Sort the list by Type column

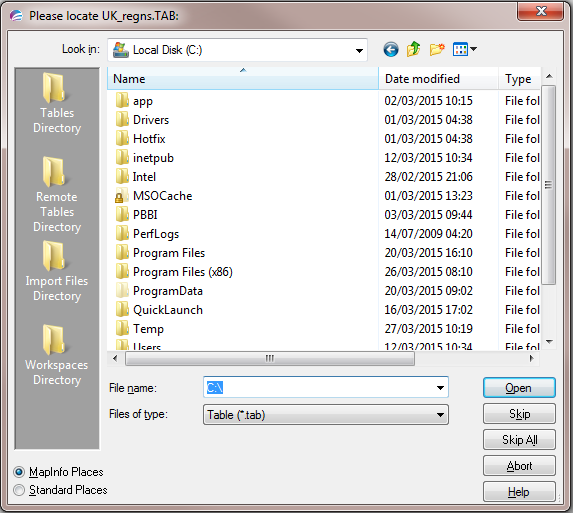(519, 79)
